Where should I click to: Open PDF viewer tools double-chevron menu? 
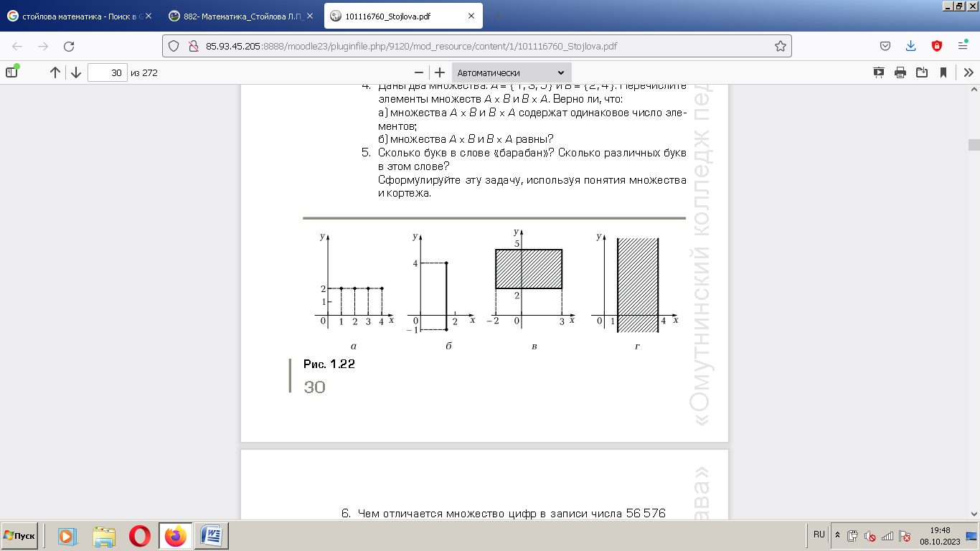(969, 72)
